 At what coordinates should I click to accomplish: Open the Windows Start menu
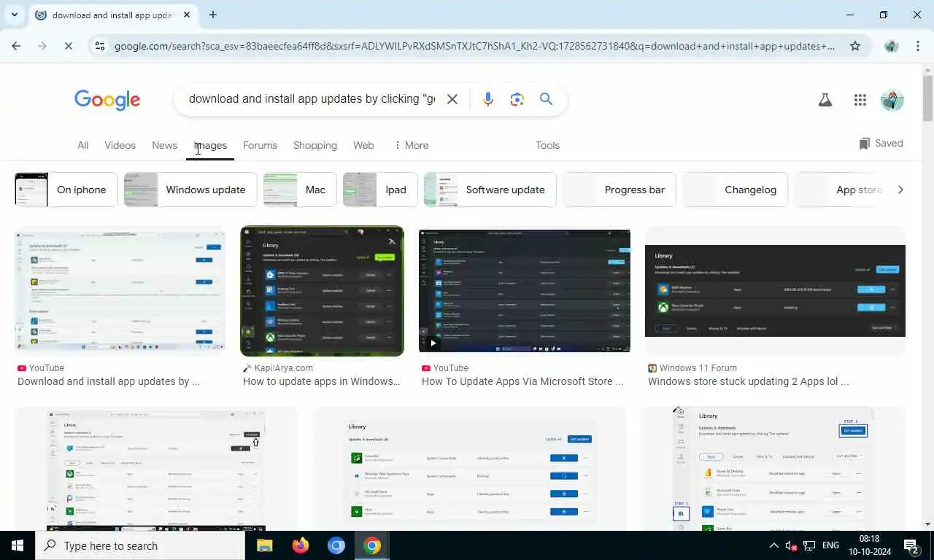pyautogui.click(x=18, y=545)
